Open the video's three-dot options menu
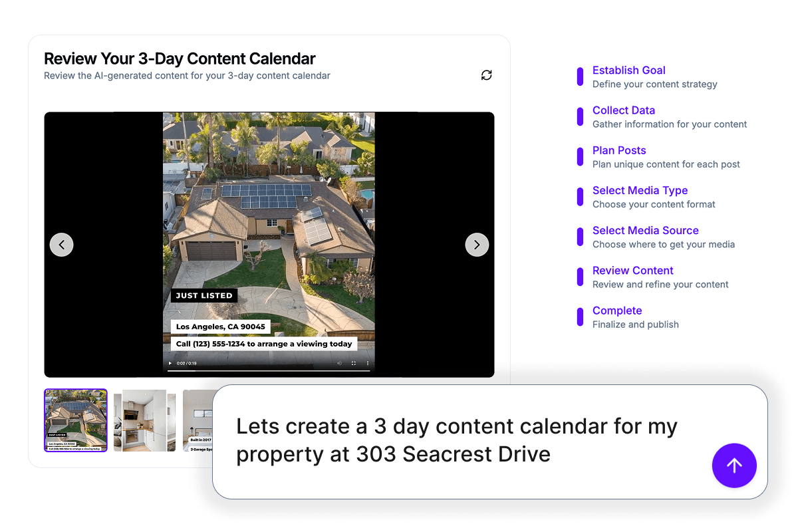The width and height of the screenshot is (798, 532). (367, 363)
